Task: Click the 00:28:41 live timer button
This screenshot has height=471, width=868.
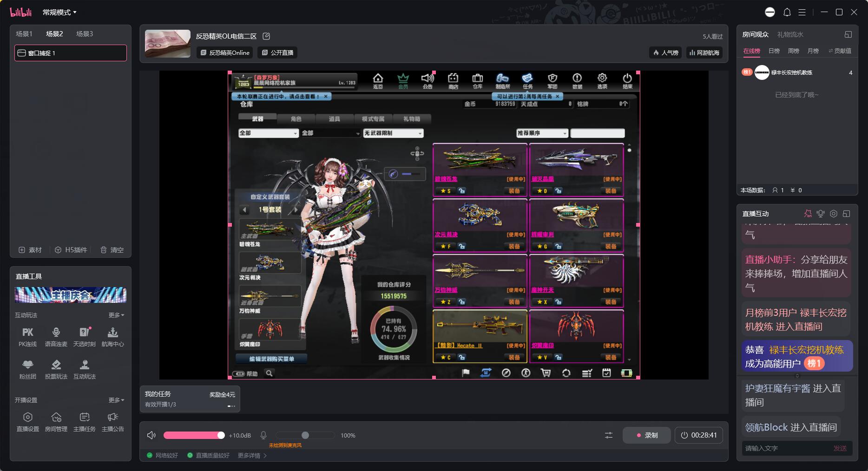Action: click(699, 435)
